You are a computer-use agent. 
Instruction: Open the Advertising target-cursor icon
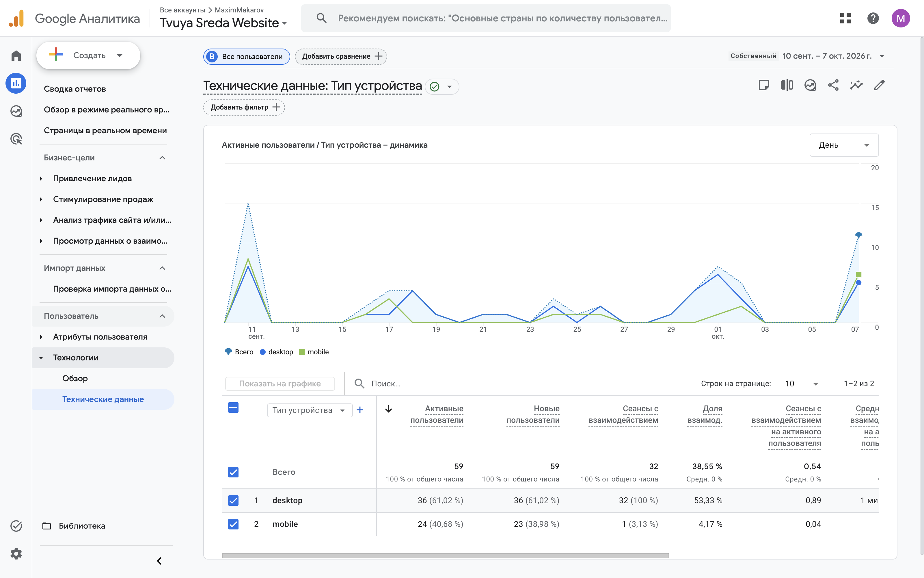[x=16, y=139]
